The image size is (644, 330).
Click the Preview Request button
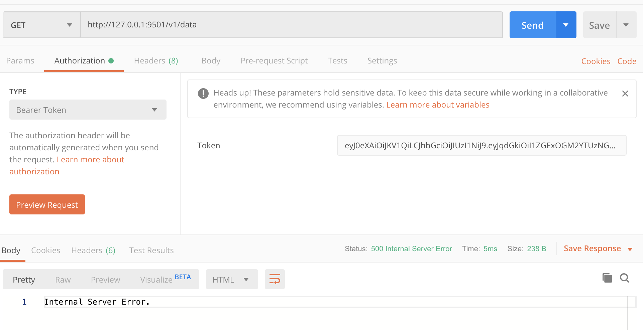coord(47,204)
